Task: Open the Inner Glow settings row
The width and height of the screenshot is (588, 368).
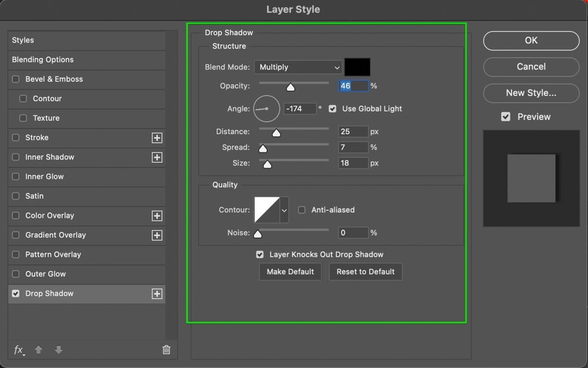Action: pyautogui.click(x=86, y=177)
